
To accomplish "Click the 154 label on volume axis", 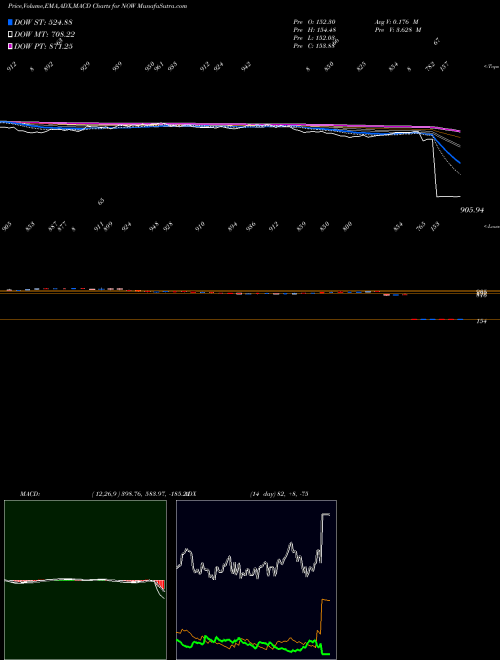I will click(x=481, y=322).
